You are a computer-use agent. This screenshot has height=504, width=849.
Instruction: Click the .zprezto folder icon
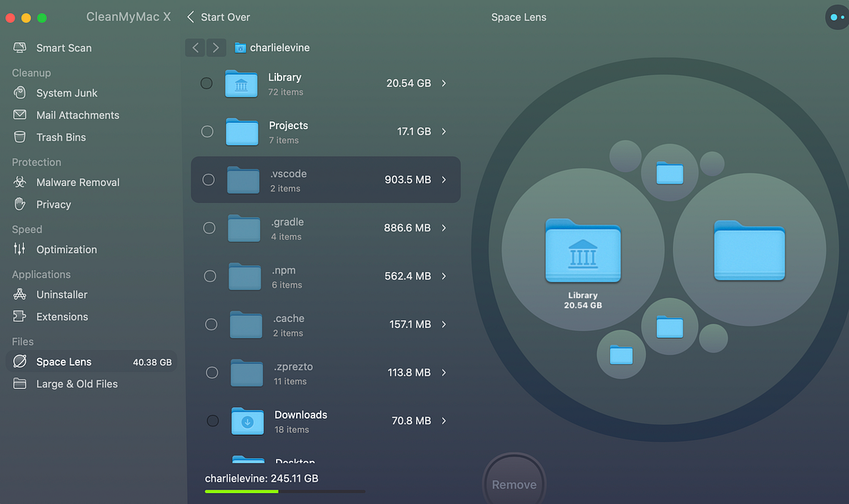(x=247, y=373)
